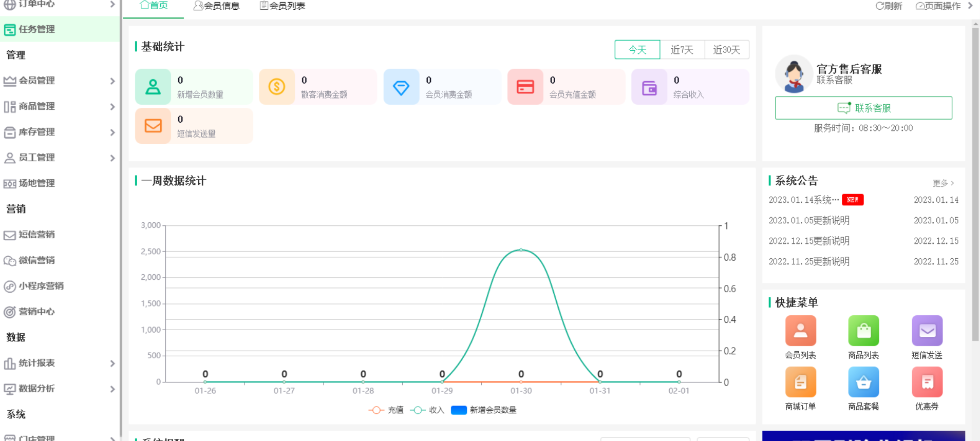Click 商品套餐 blue basket icon
Image resolution: width=980 pixels, height=441 pixels.
pyautogui.click(x=863, y=382)
